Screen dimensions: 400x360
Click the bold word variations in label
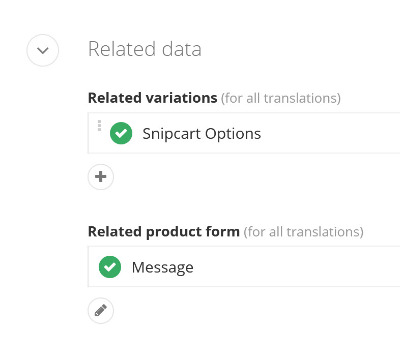[181, 98]
